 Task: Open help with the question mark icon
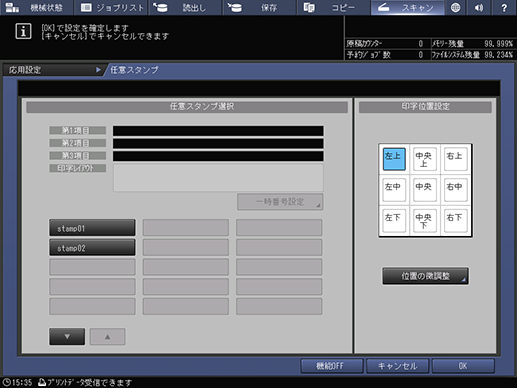[504, 7]
